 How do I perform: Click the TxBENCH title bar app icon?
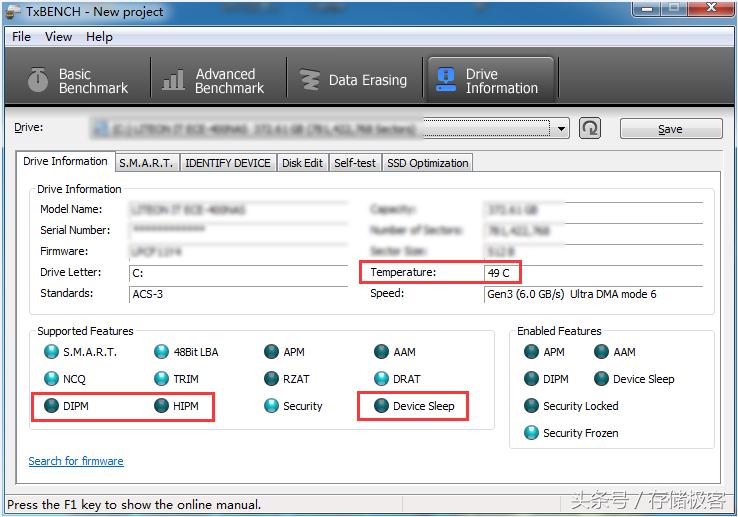point(13,12)
